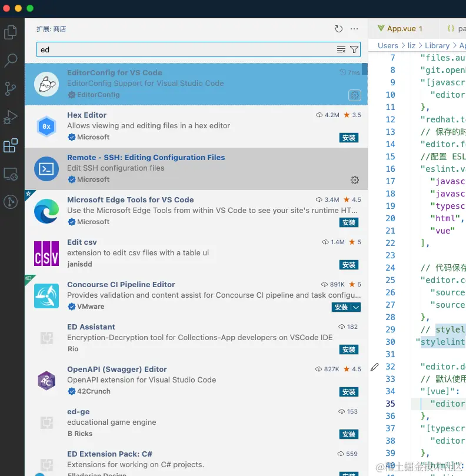Click the Concourse CI propeller logo
The height and width of the screenshot is (476, 466).
[x=46, y=296]
